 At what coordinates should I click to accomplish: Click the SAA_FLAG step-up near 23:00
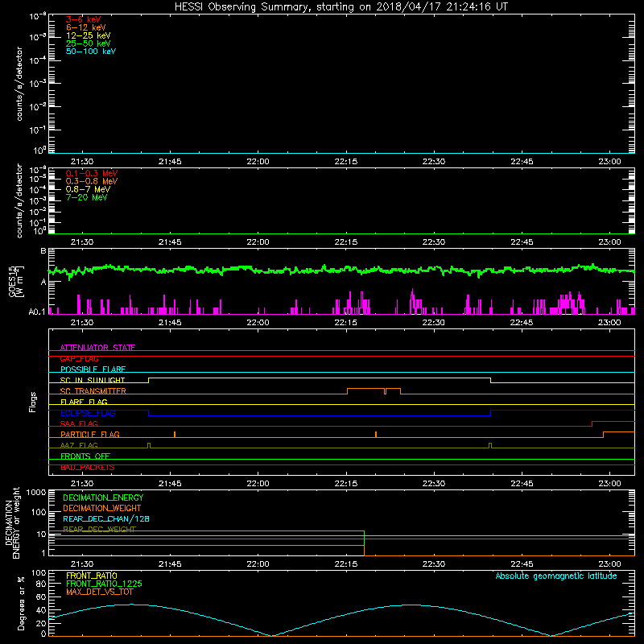pyautogui.click(x=592, y=423)
